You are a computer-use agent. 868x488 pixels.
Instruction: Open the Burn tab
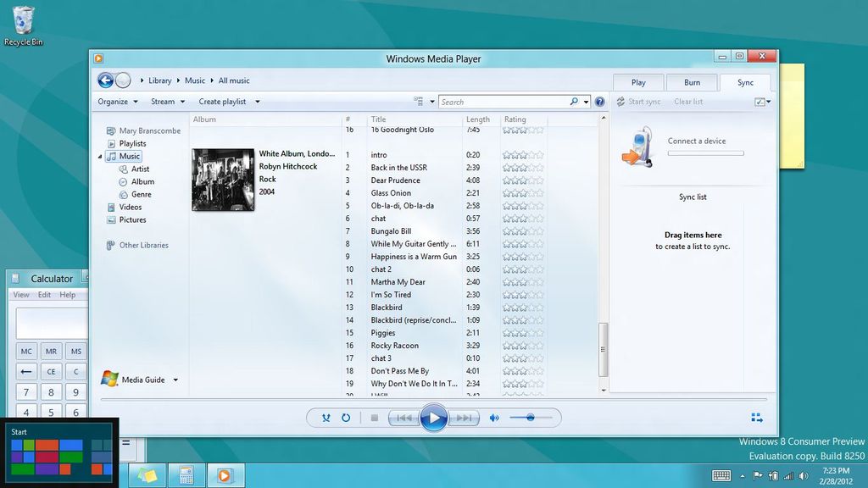pyautogui.click(x=692, y=82)
